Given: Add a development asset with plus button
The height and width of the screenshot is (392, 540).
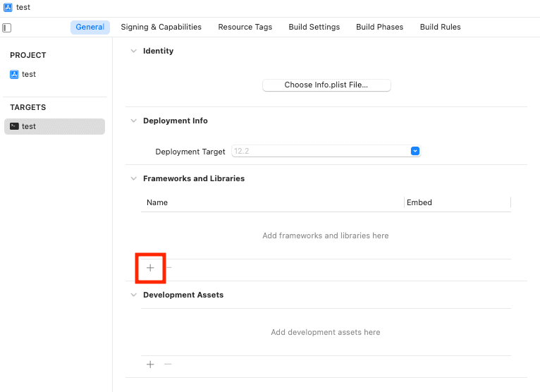Looking at the screenshot, I should point(150,365).
